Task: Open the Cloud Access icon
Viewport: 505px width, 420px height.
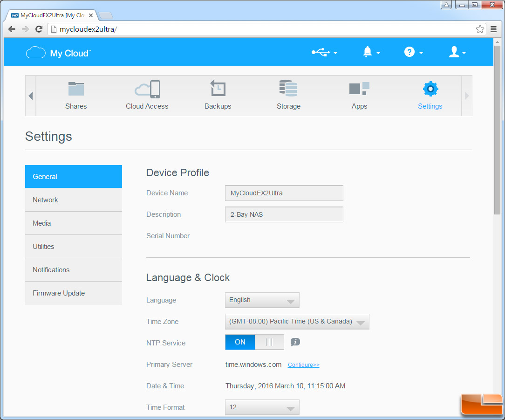Action: pos(147,89)
